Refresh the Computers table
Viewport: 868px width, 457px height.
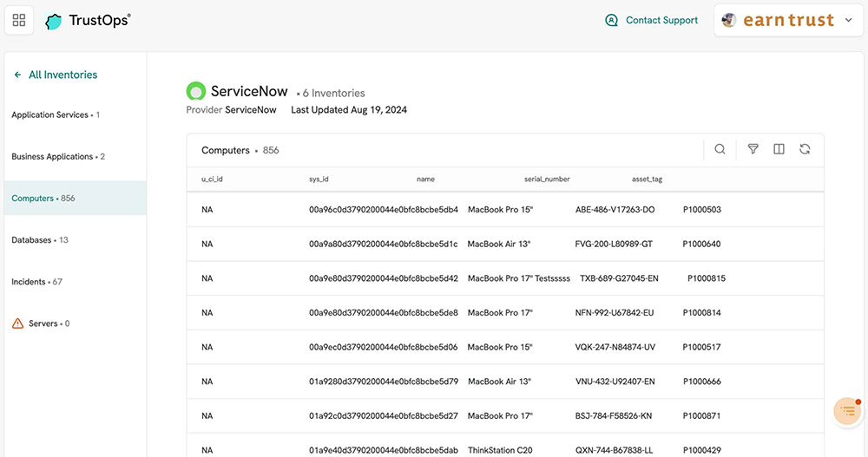click(805, 149)
